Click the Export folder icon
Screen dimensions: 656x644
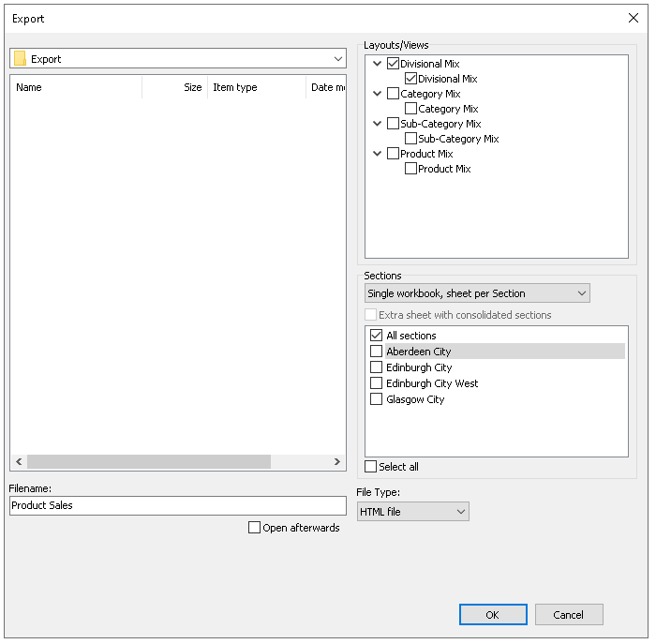20,58
